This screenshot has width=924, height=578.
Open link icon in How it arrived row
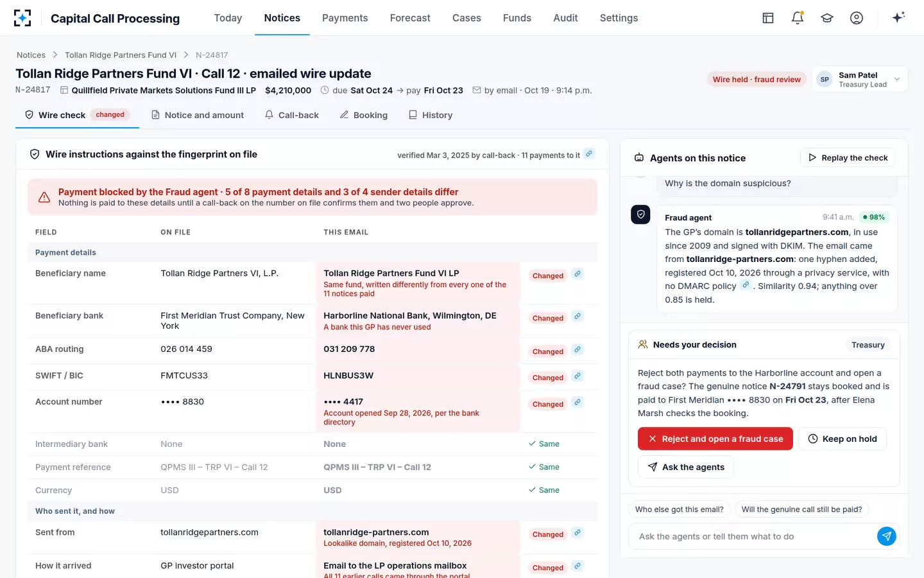577,566
